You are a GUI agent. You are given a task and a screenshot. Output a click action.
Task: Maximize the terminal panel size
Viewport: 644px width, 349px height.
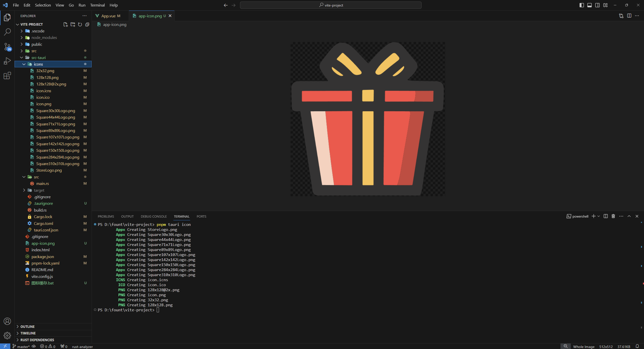pyautogui.click(x=629, y=216)
